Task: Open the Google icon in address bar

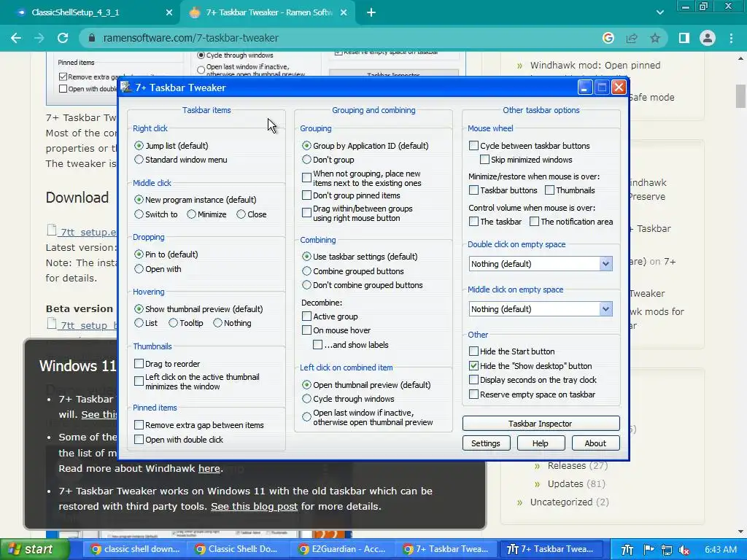Action: (x=608, y=38)
